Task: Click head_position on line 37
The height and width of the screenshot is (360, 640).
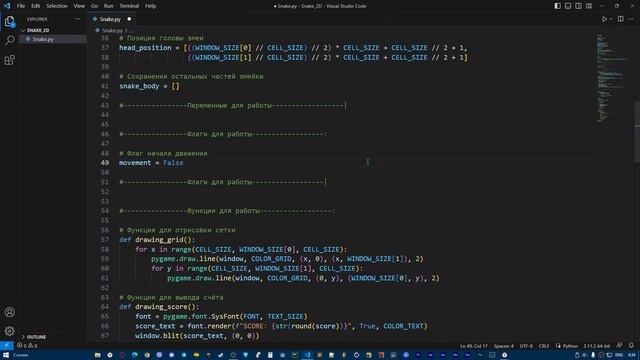Action: tap(145, 48)
